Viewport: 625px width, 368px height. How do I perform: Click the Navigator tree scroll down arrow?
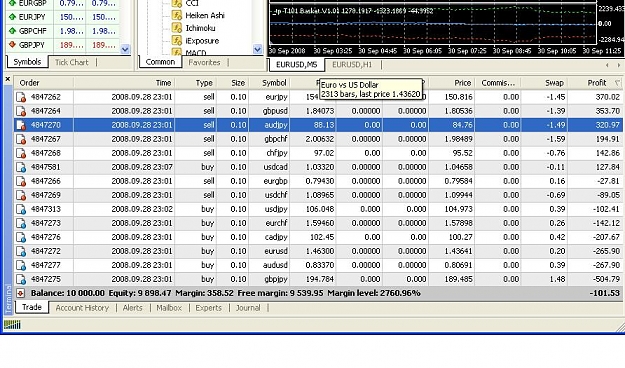[257, 49]
